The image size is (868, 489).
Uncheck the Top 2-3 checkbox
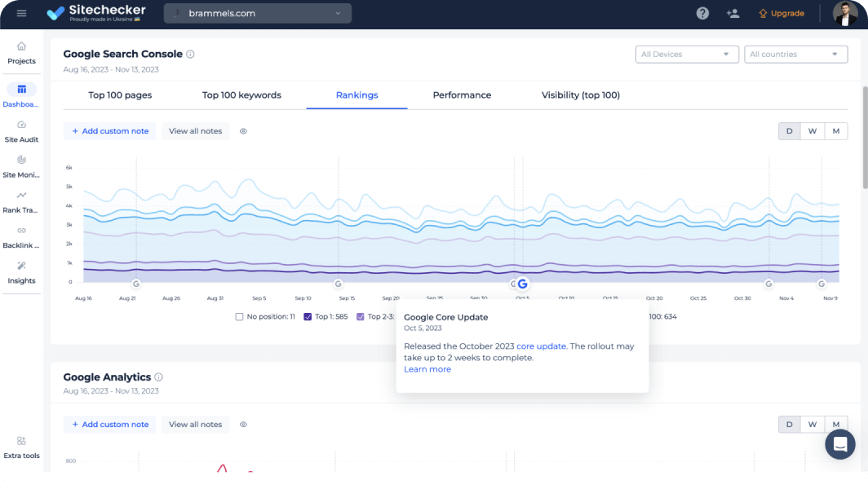(x=361, y=317)
